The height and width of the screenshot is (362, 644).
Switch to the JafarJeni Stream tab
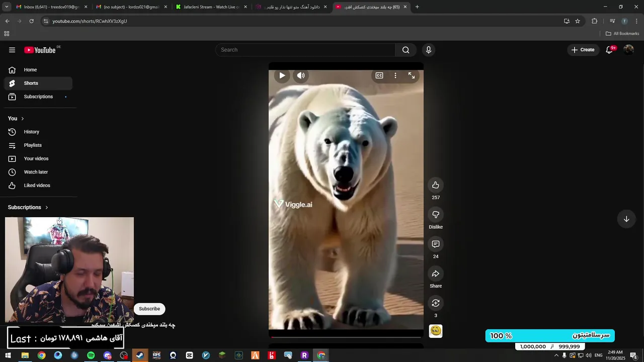tap(211, 7)
